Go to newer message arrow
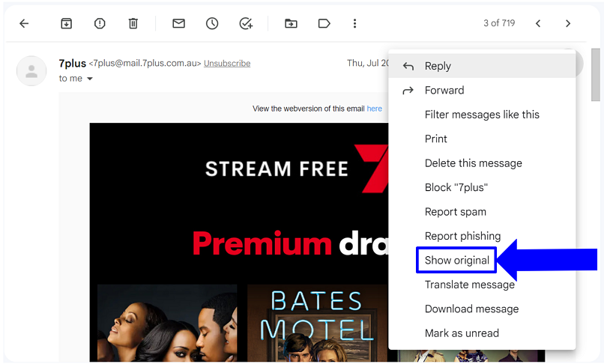This screenshot has width=604, height=364. coord(538,23)
